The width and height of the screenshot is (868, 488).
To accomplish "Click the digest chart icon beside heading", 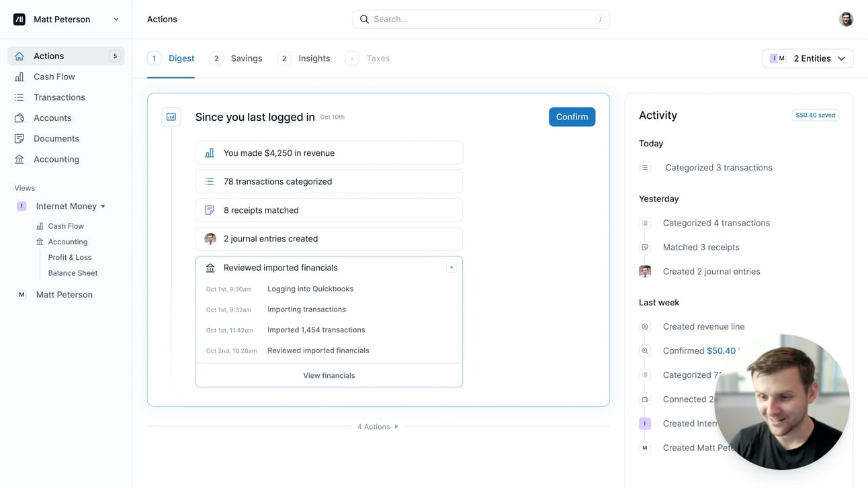I will click(171, 117).
